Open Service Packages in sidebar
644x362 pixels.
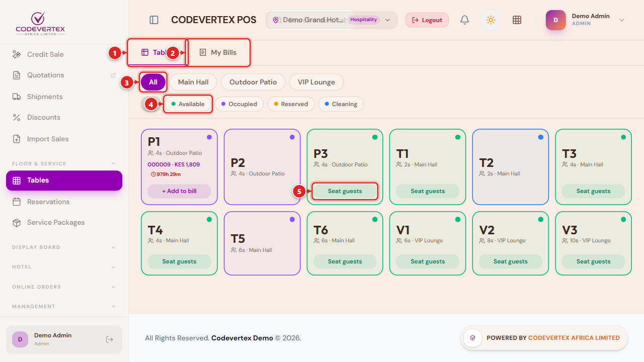click(64, 222)
